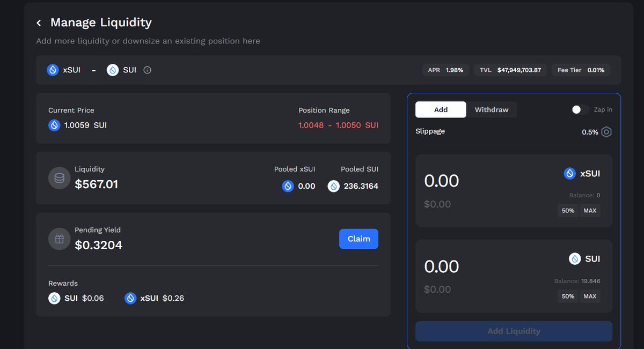Click the SUI icon in second deposit box
The height and width of the screenshot is (349, 644).
click(x=575, y=259)
